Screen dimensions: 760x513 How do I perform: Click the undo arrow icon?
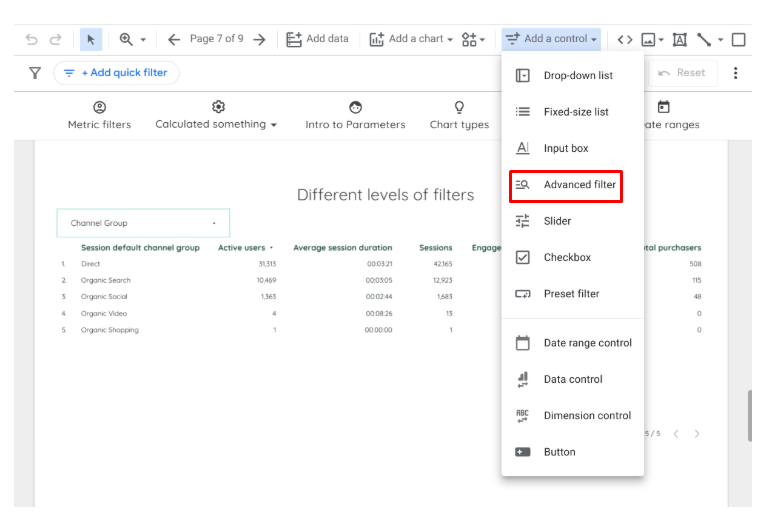(x=31, y=39)
